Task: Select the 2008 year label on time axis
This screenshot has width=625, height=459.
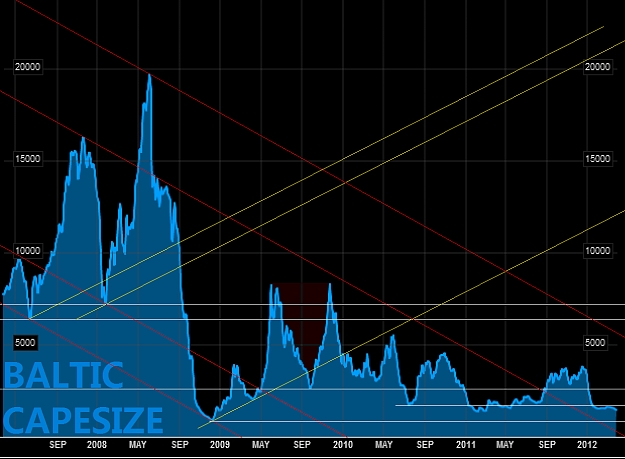Action: pyautogui.click(x=97, y=445)
